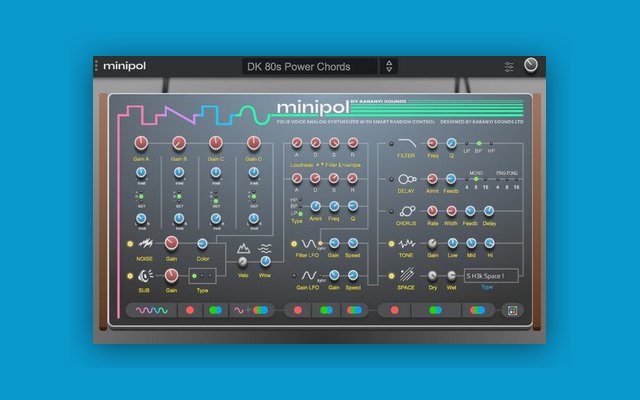Click the CHORUS Rate knob
The height and width of the screenshot is (400, 640).
click(x=432, y=211)
